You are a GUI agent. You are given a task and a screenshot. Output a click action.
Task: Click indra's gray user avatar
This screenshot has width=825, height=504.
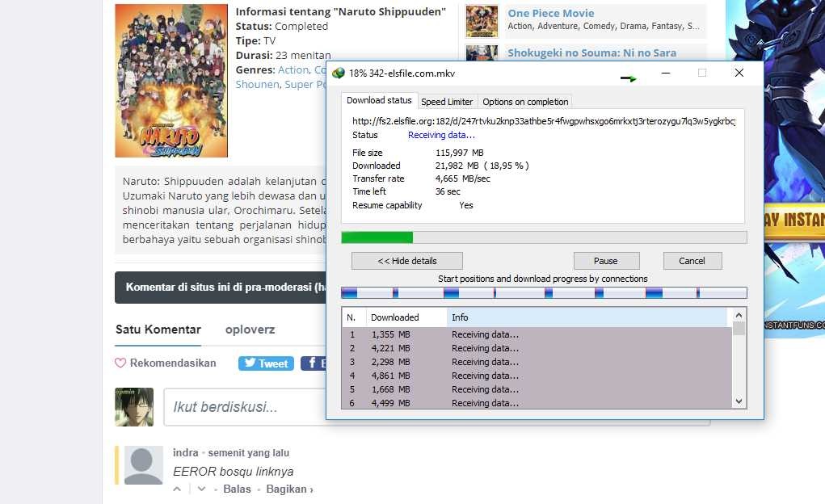[x=143, y=465]
